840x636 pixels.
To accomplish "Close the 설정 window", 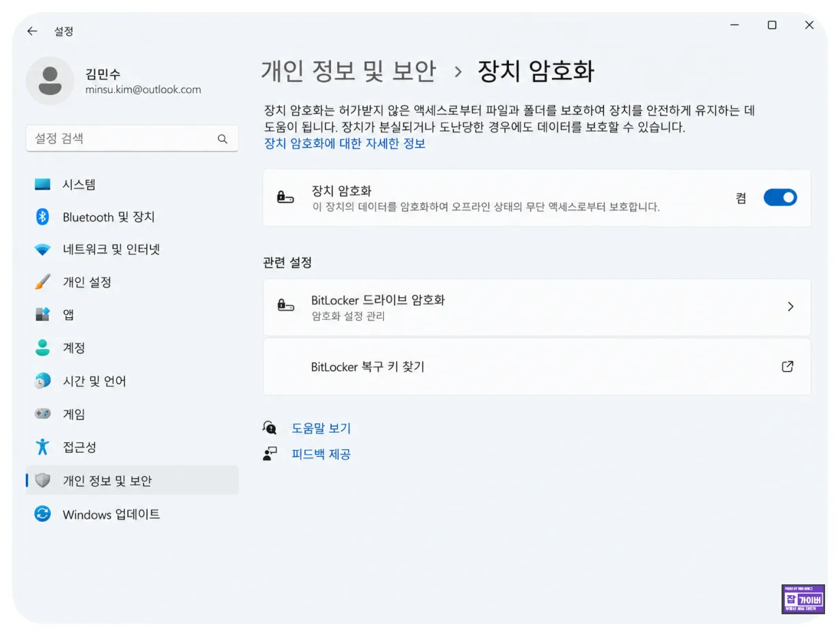I will (809, 25).
